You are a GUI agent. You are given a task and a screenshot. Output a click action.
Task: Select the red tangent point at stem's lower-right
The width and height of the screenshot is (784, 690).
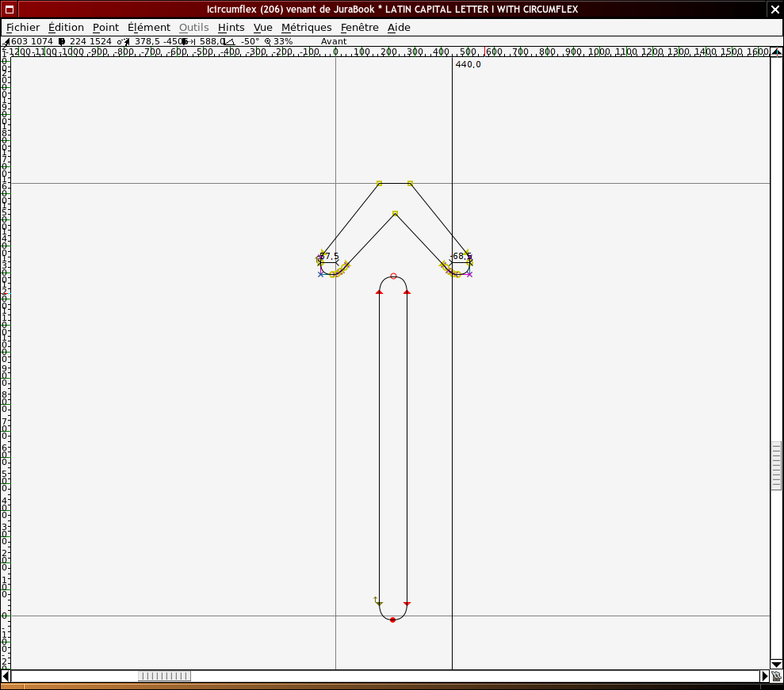pyautogui.click(x=407, y=604)
